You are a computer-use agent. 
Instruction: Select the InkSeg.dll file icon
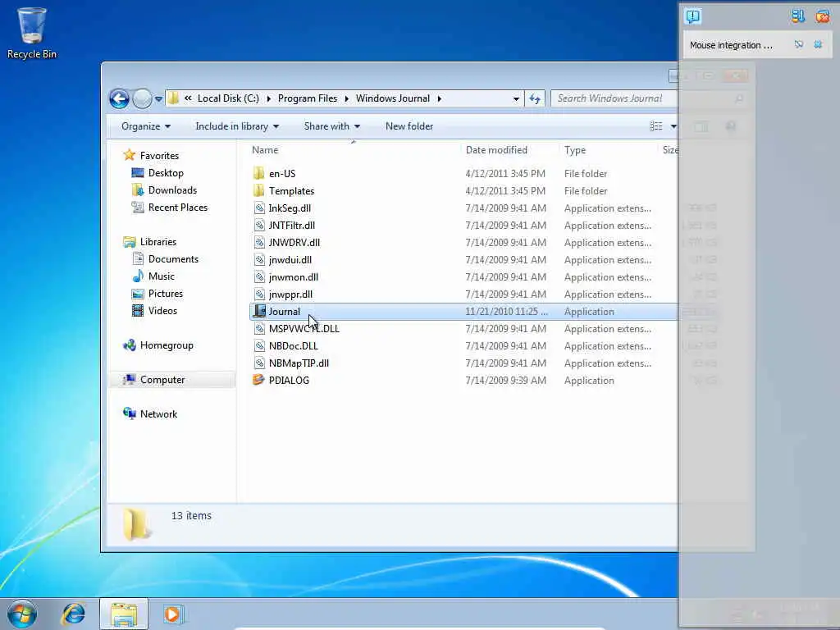[258, 208]
